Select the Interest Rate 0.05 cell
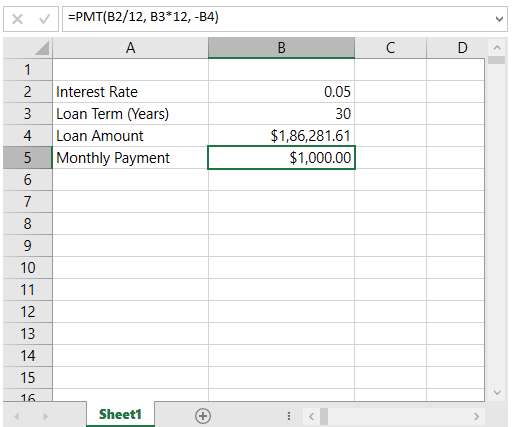515x427 pixels. (x=281, y=92)
